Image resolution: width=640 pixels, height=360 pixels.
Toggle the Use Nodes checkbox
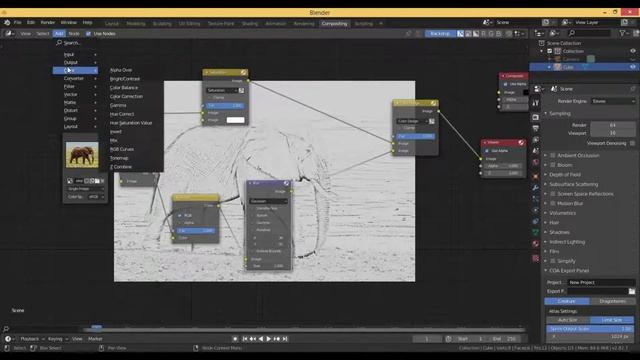click(89, 33)
